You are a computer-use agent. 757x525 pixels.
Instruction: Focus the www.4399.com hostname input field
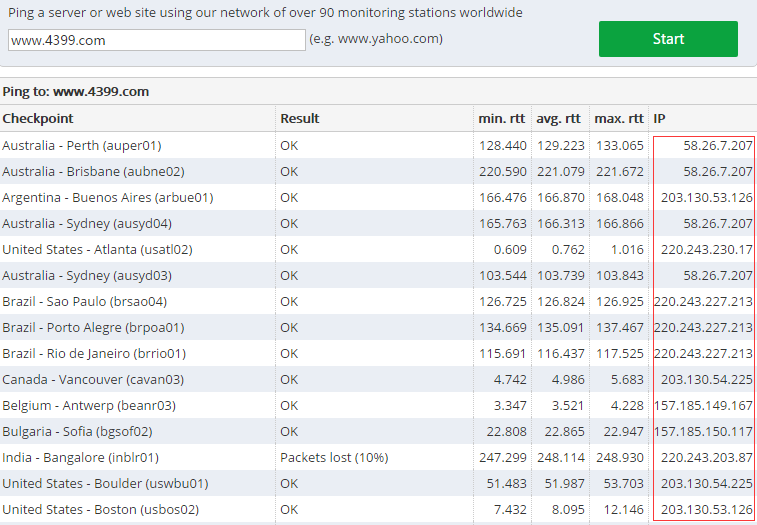click(x=157, y=40)
